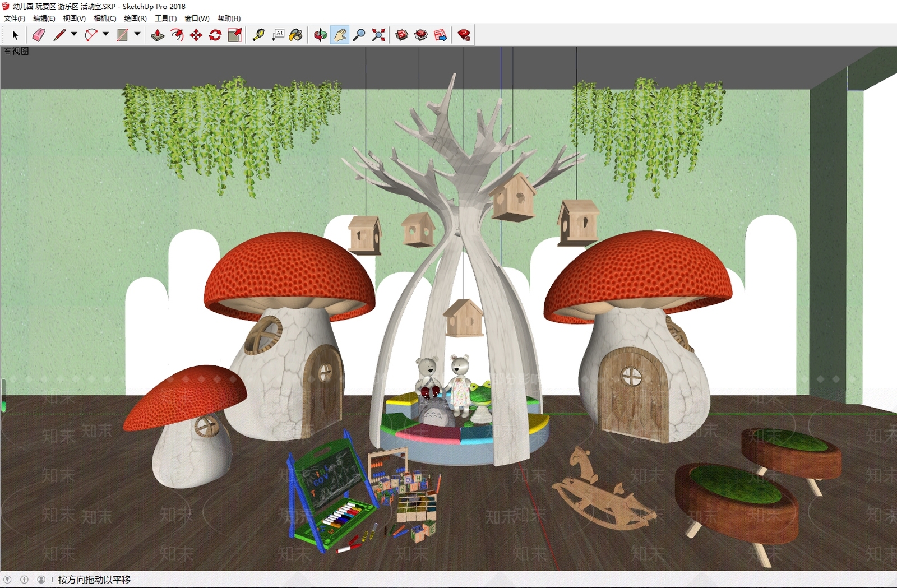This screenshot has width=897, height=588.
Task: Open the Arc tool dropdown arrow
Action: [x=105, y=34]
